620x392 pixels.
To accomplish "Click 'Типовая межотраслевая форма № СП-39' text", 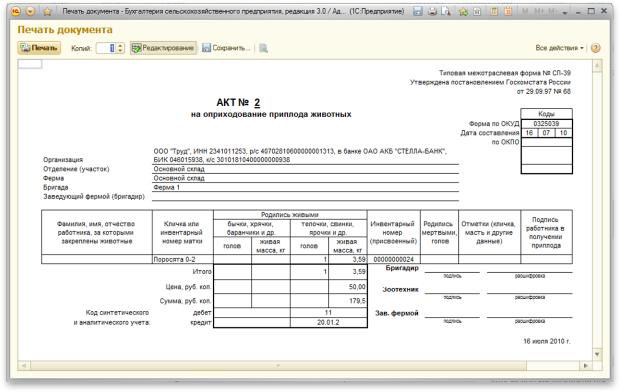I will click(x=505, y=73).
